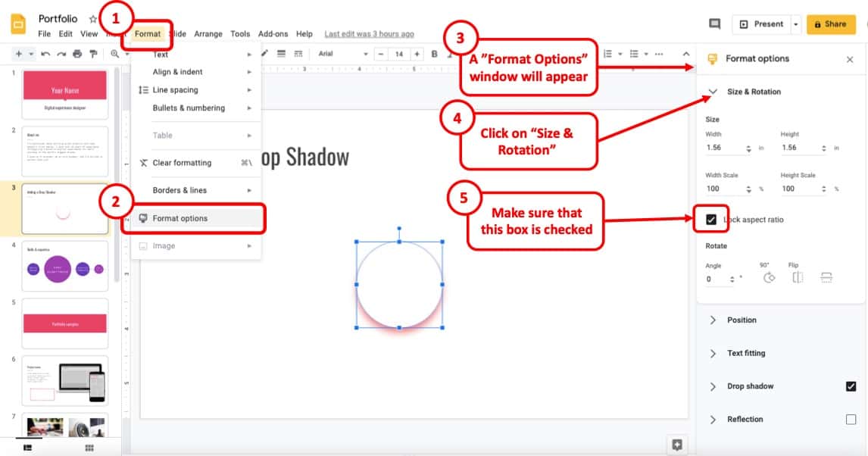Hide the menus with the up chevron

[686, 54]
